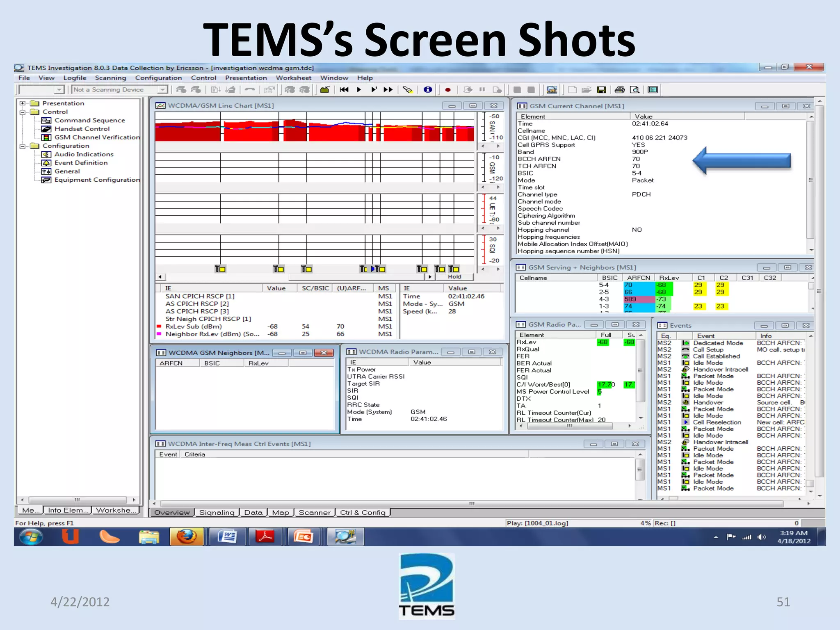Viewport: 840px width, 630px height.
Task: Open Windows Explorer folder on taskbar
Action: tap(148, 537)
